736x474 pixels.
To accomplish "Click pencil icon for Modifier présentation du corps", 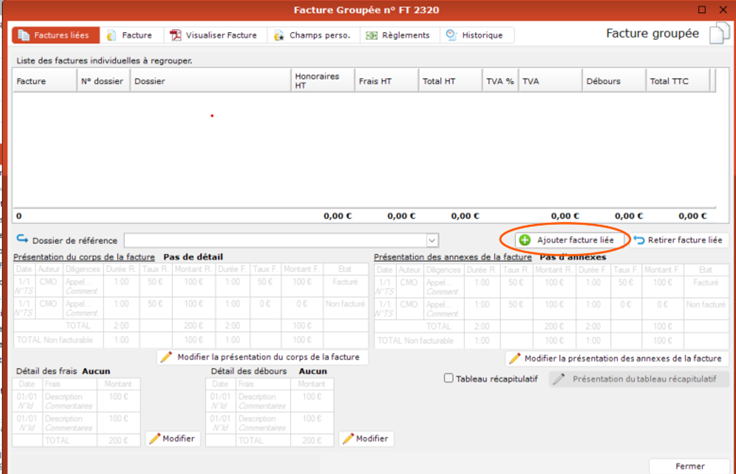I will [167, 357].
